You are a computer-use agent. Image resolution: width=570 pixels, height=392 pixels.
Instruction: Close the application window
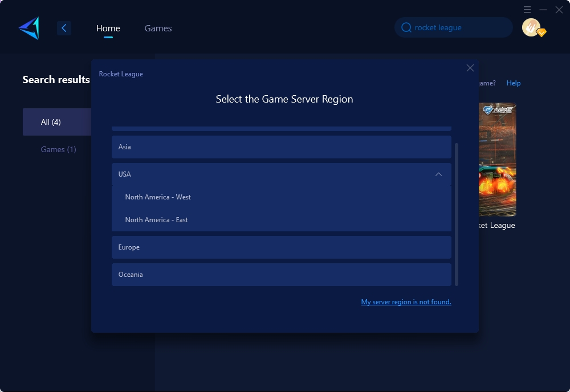(x=559, y=10)
